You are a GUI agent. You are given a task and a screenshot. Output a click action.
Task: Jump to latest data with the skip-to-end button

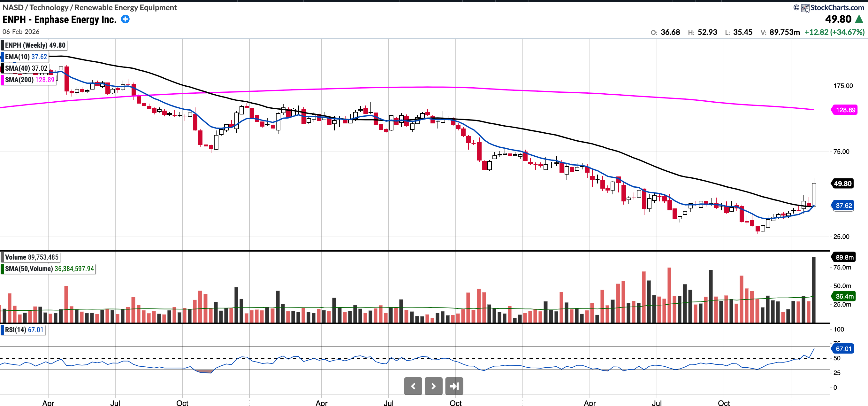pyautogui.click(x=454, y=386)
